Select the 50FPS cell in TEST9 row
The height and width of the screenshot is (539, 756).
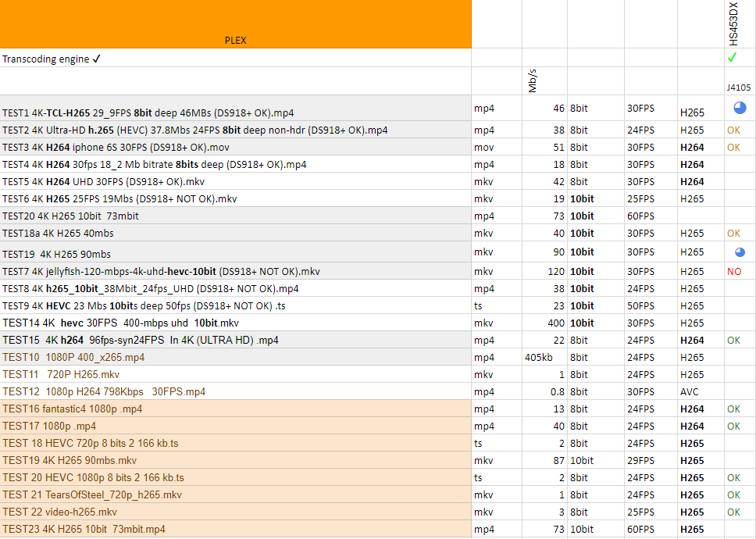(x=651, y=305)
